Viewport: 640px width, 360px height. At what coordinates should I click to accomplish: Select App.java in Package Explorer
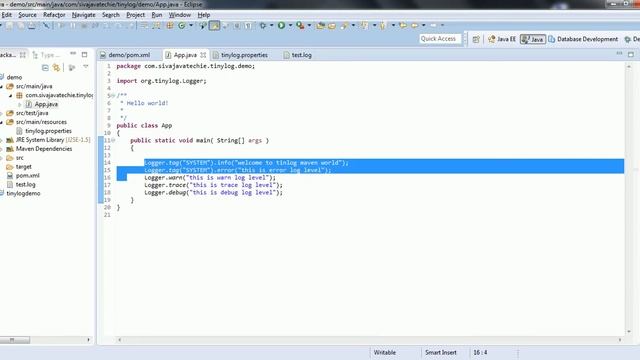(46, 104)
